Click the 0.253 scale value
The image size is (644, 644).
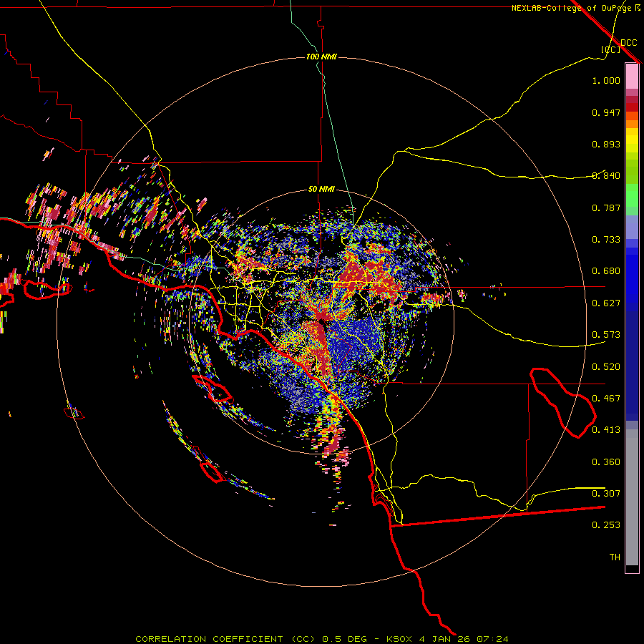coord(606,525)
